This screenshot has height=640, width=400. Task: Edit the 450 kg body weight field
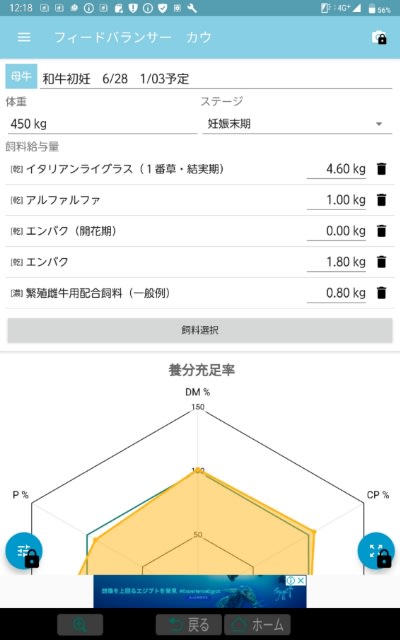[102, 124]
